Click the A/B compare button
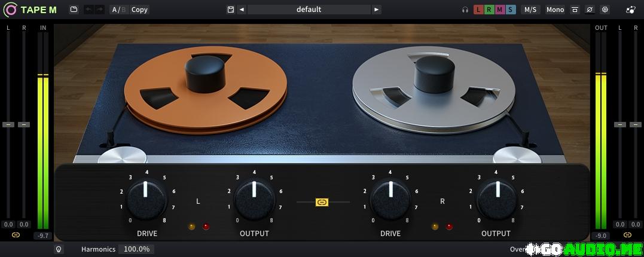 coord(118,10)
